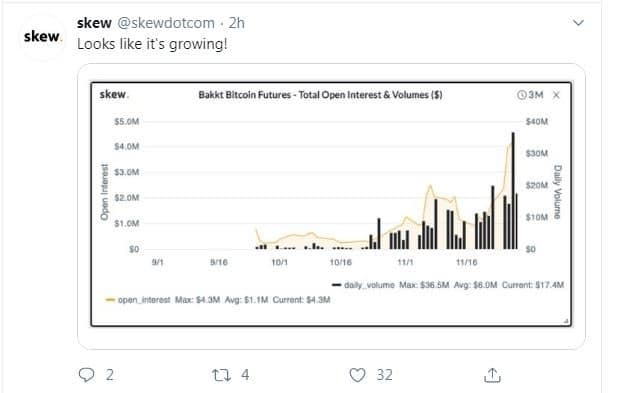
Task: Click the skew display name
Action: pyautogui.click(x=94, y=23)
